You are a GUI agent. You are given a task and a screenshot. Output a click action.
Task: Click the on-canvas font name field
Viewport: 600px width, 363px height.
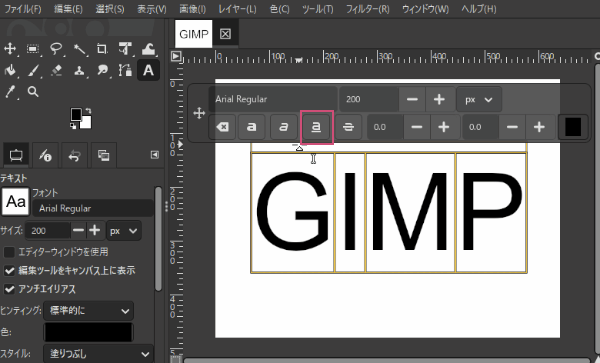[x=272, y=99]
